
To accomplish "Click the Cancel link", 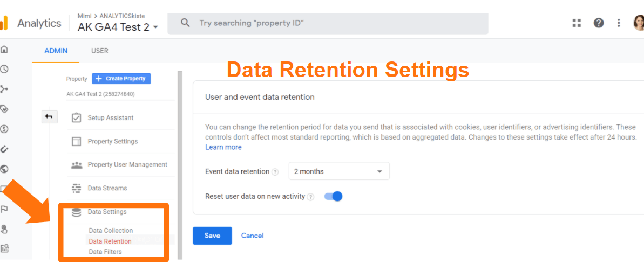I will tap(252, 236).
